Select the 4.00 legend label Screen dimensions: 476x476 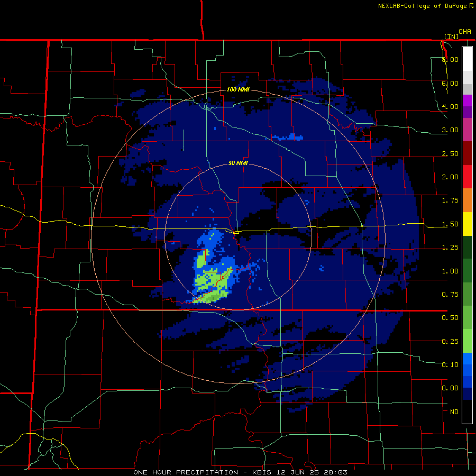pos(450,106)
